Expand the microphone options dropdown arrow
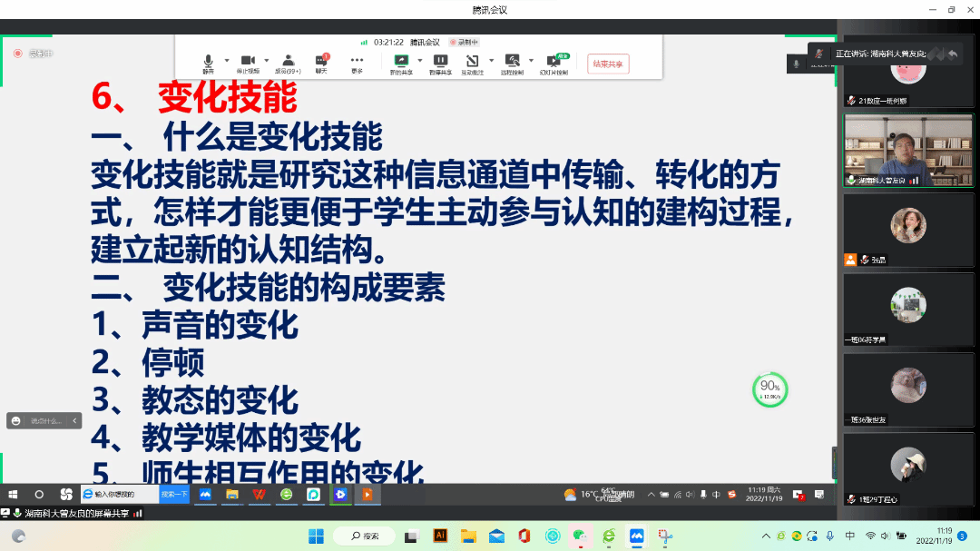The height and width of the screenshot is (551, 980). [x=227, y=61]
